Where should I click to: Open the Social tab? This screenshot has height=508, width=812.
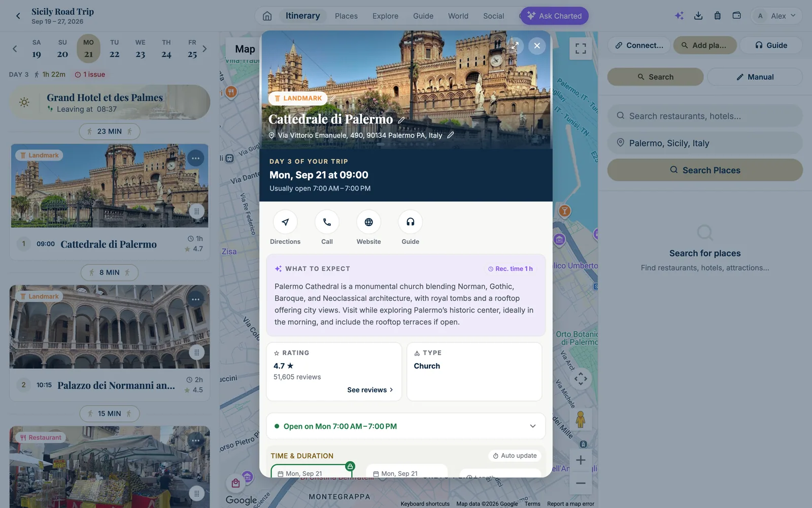(x=493, y=16)
